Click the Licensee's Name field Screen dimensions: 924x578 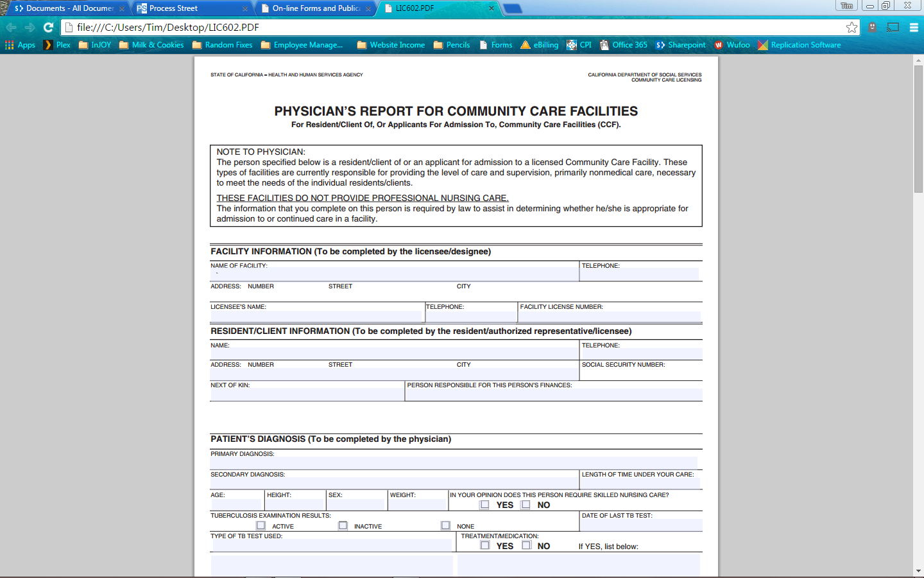316,316
